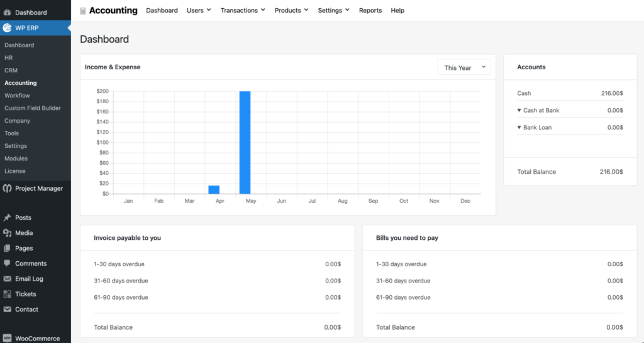Open Custom Field Builder in sidebar
Image resolution: width=644 pixels, height=343 pixels.
(x=33, y=108)
